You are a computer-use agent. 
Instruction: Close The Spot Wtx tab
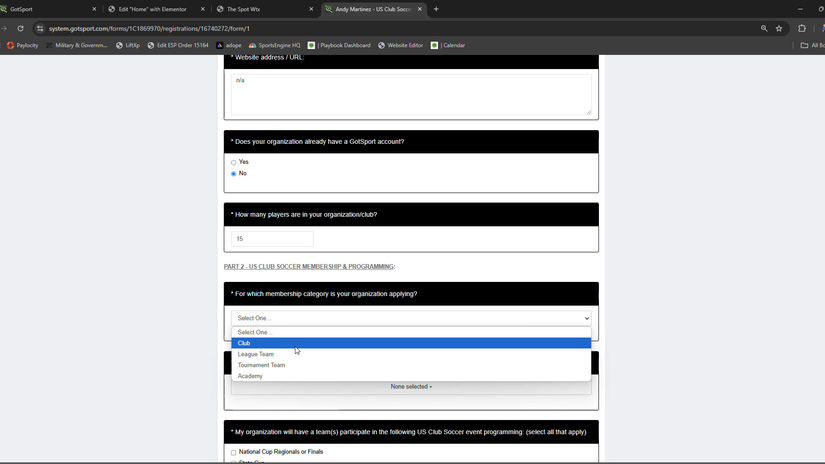point(311,9)
